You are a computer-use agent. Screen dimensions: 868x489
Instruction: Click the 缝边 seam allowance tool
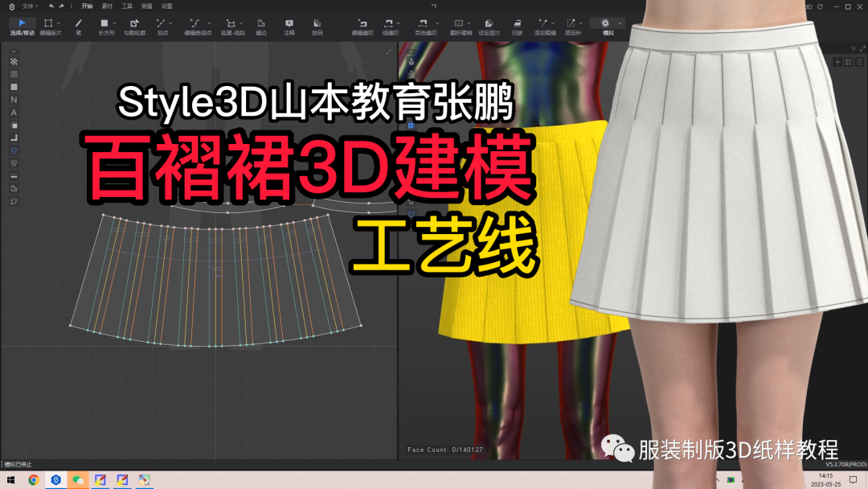coord(260,27)
